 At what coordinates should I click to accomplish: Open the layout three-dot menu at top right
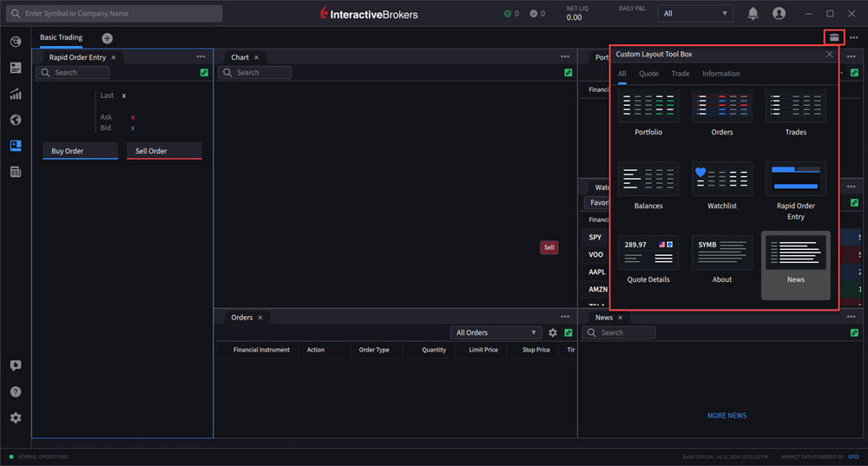coord(853,37)
